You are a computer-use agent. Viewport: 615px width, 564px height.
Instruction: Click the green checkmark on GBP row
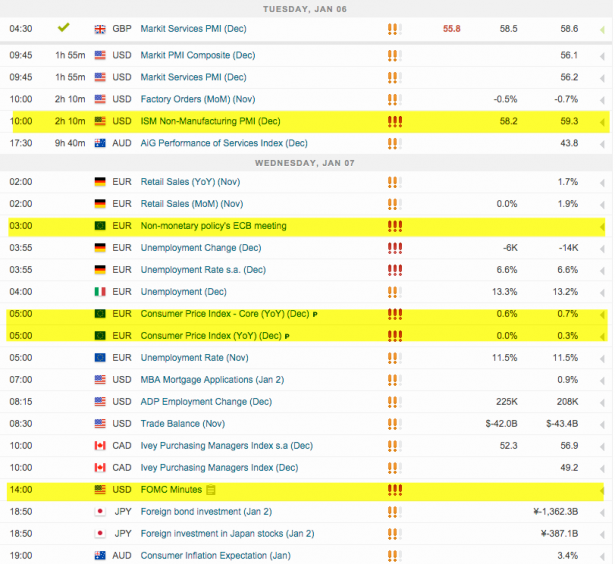64,27
